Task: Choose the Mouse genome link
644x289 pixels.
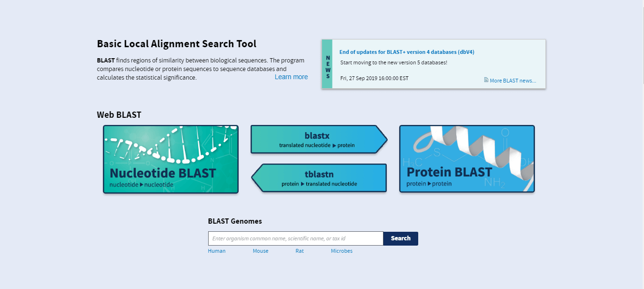Action: pos(261,251)
